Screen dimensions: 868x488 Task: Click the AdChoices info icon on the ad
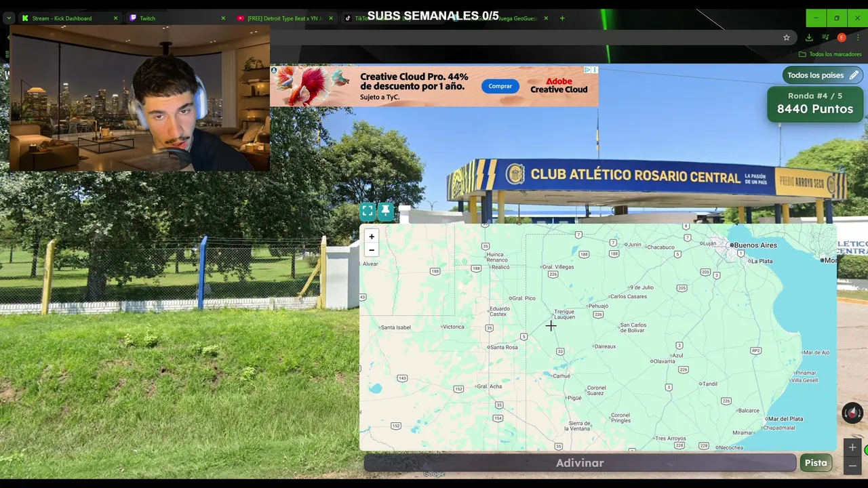pos(588,70)
